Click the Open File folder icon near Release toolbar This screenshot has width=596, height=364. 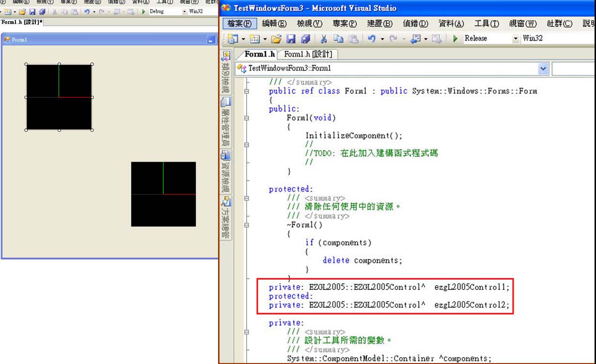point(276,39)
